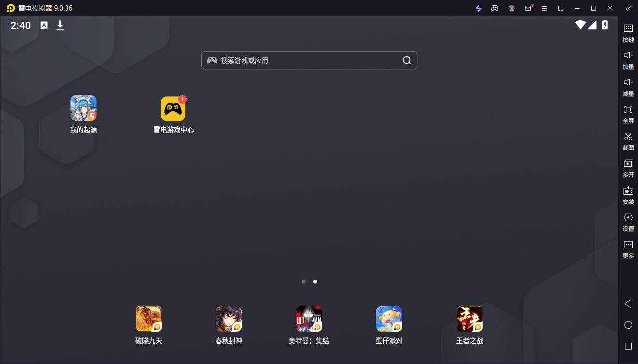Click the search magnifier icon

click(x=407, y=60)
